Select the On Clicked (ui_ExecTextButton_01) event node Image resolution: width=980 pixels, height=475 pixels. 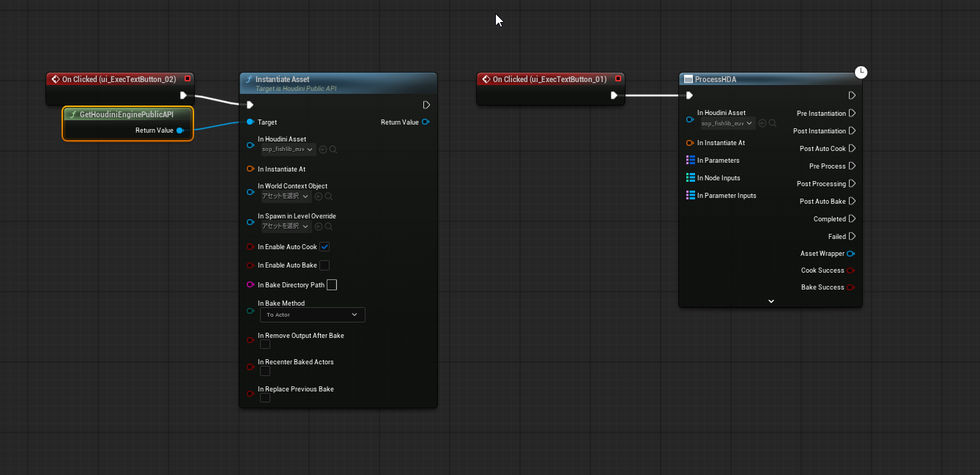tap(549, 79)
